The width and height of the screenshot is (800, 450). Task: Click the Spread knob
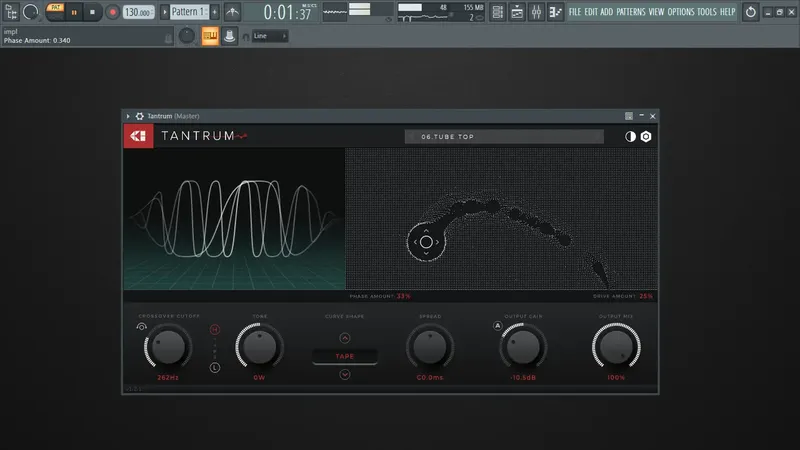tap(430, 347)
